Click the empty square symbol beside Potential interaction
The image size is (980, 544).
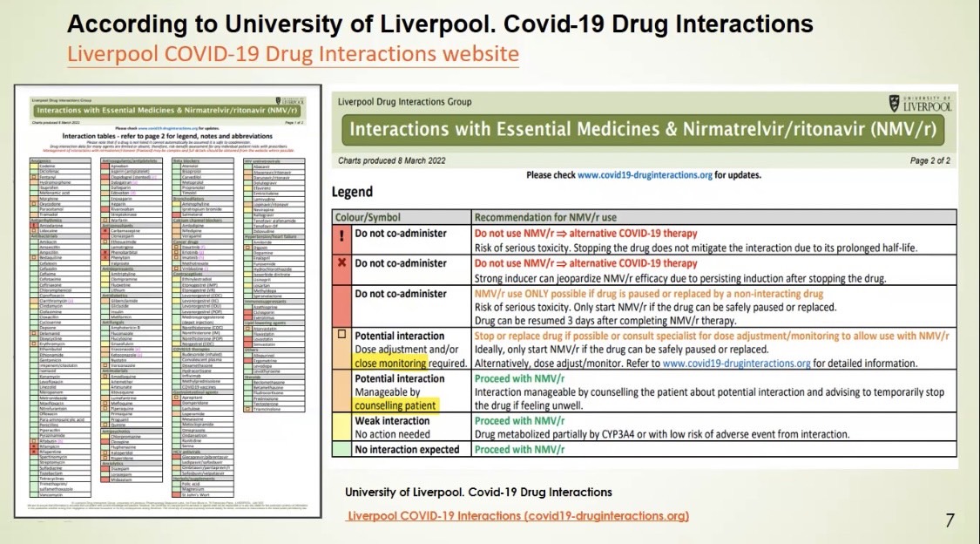341,335
